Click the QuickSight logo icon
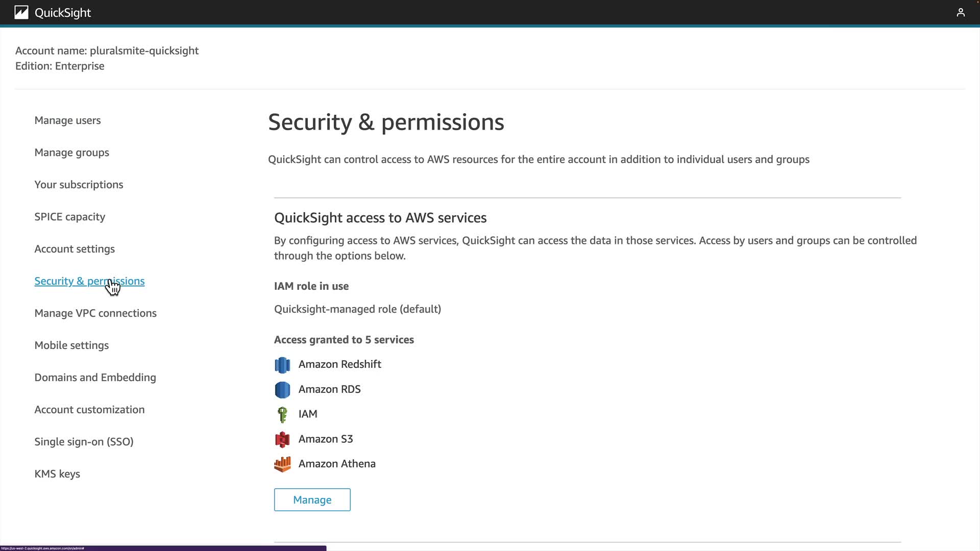This screenshot has height=551, width=980. click(21, 12)
